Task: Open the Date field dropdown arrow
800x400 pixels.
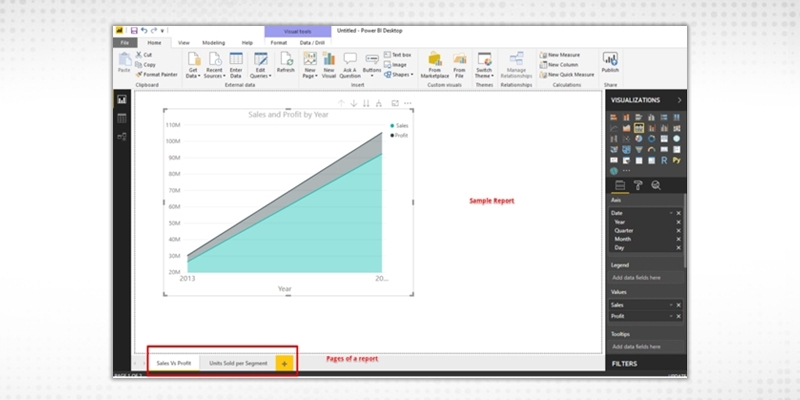Action: (x=671, y=213)
